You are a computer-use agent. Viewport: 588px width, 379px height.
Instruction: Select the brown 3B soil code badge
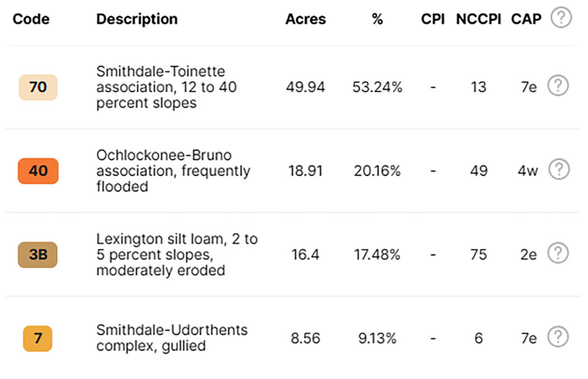click(x=38, y=254)
